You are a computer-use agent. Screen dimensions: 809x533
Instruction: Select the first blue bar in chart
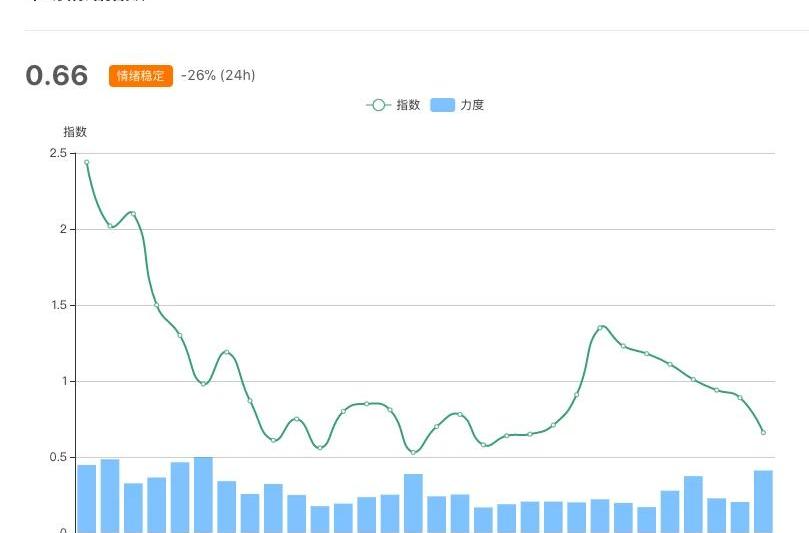[x=87, y=498]
